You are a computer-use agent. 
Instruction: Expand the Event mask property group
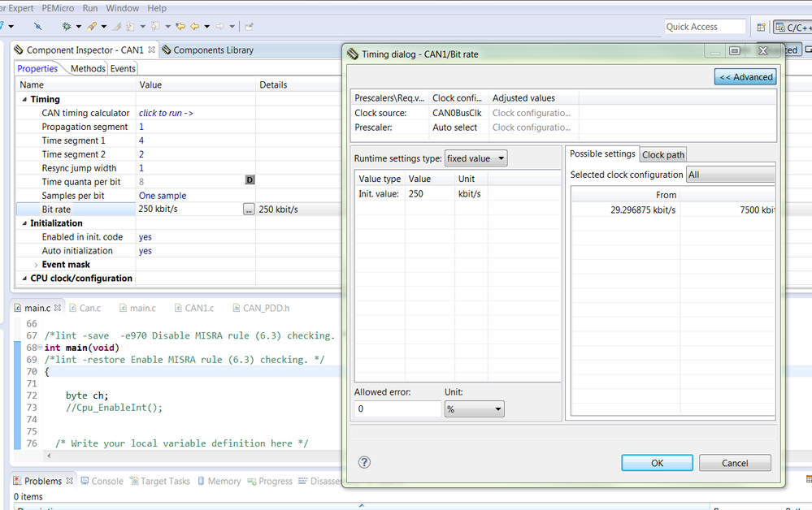coord(36,265)
